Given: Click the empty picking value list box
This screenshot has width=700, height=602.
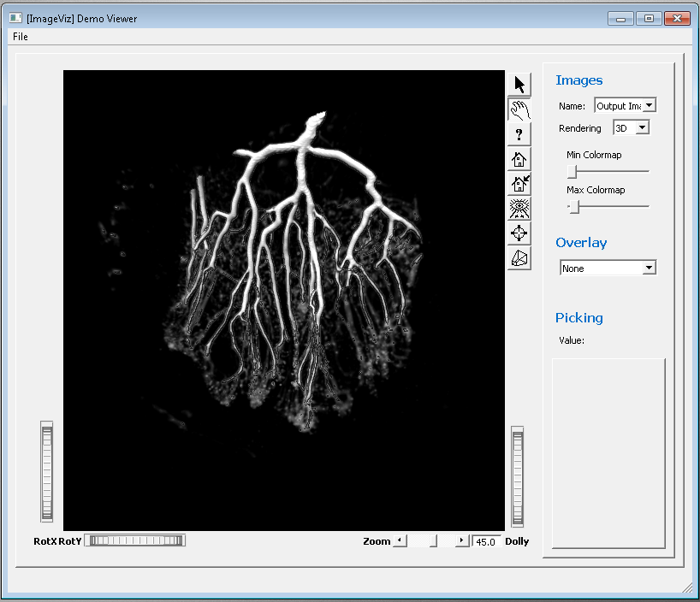Looking at the screenshot, I should [608, 453].
